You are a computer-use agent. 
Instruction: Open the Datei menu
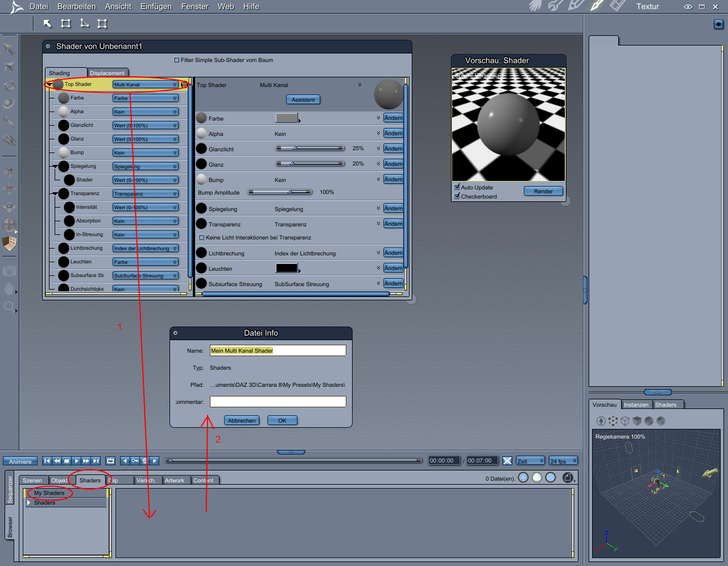[39, 7]
